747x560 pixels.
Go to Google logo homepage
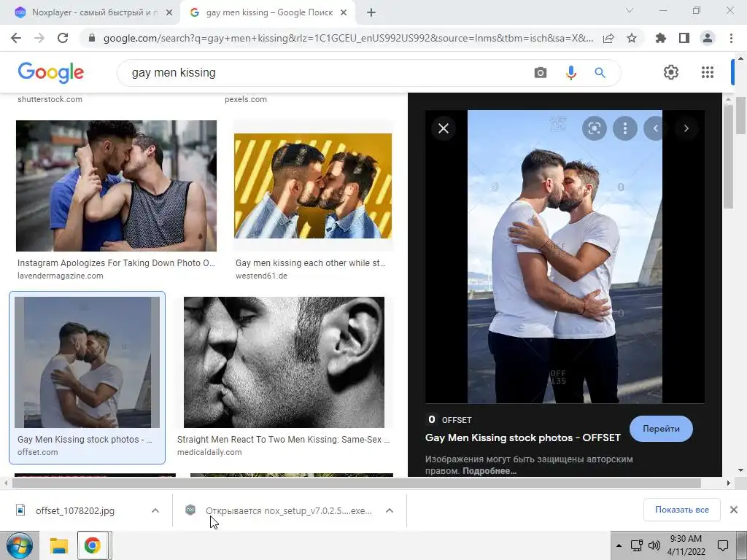click(x=51, y=73)
